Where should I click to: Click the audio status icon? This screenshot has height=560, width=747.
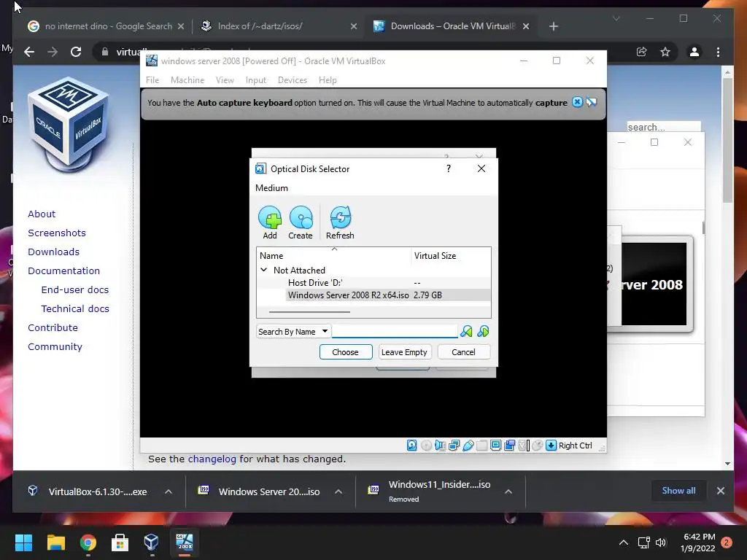pos(440,446)
